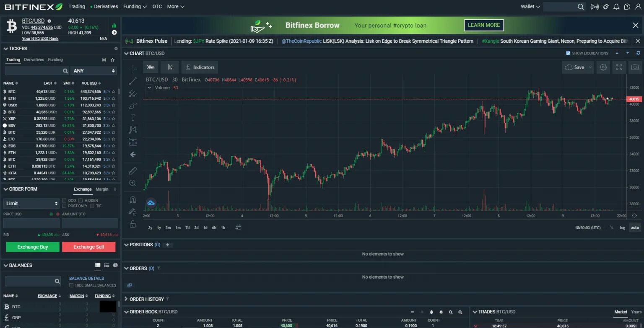Image resolution: width=644 pixels, height=328 pixels.
Task: Uncheck Show Liquidations checkbox
Action: (568, 53)
